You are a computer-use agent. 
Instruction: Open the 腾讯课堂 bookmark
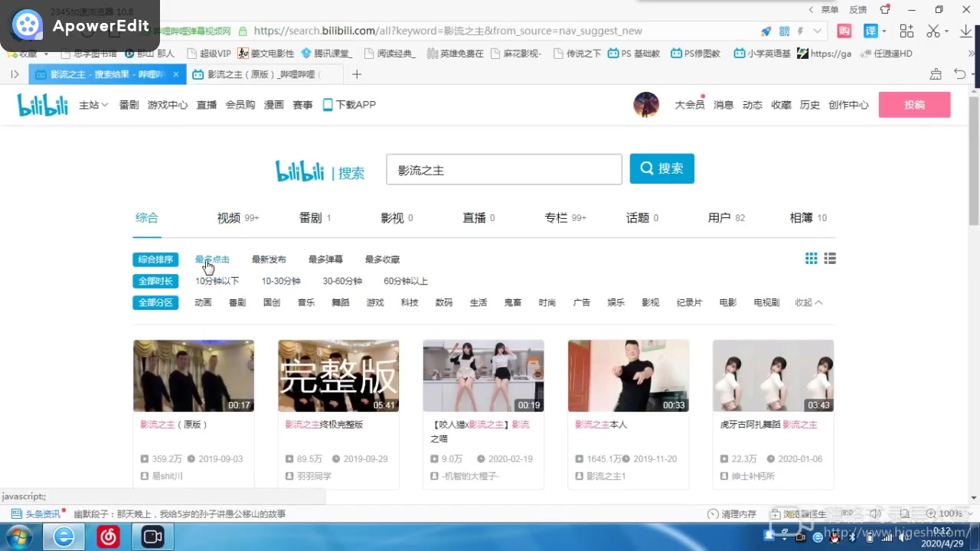(x=327, y=54)
